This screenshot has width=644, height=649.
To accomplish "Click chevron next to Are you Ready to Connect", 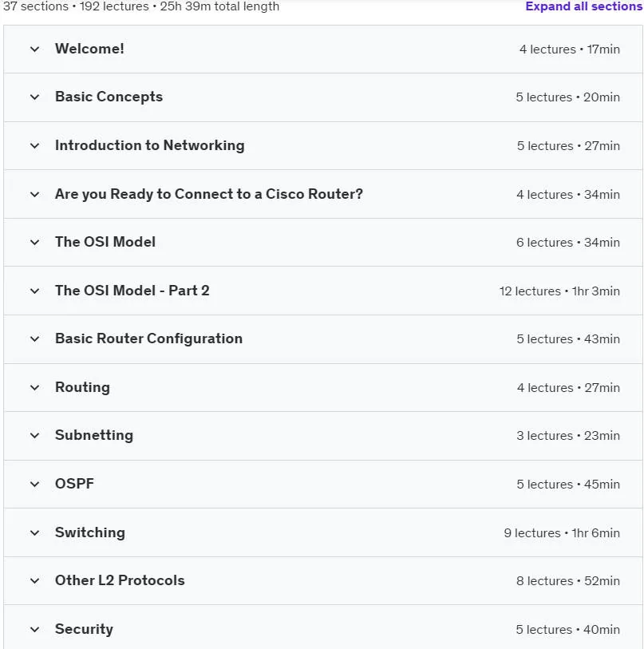I will tap(35, 194).
